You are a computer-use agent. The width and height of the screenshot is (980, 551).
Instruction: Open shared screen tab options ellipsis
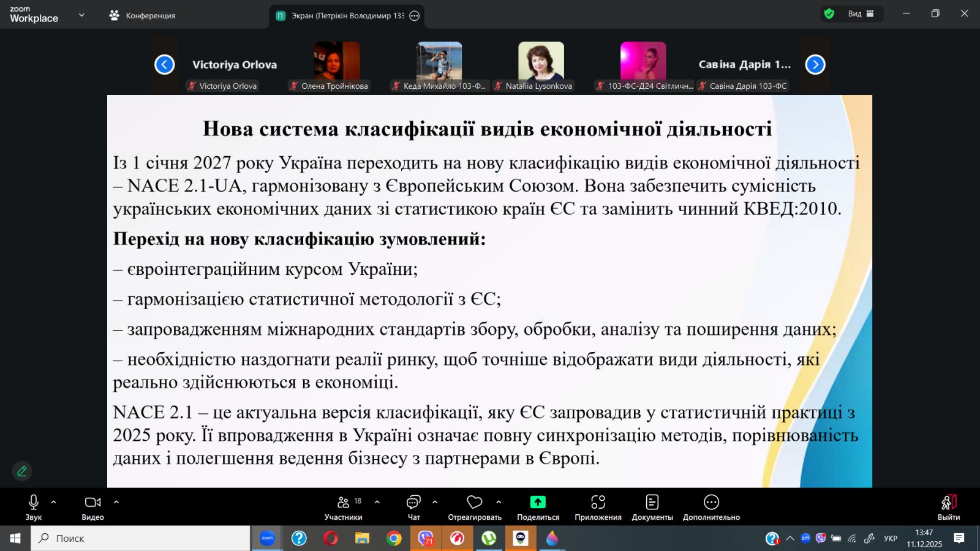[x=415, y=16]
